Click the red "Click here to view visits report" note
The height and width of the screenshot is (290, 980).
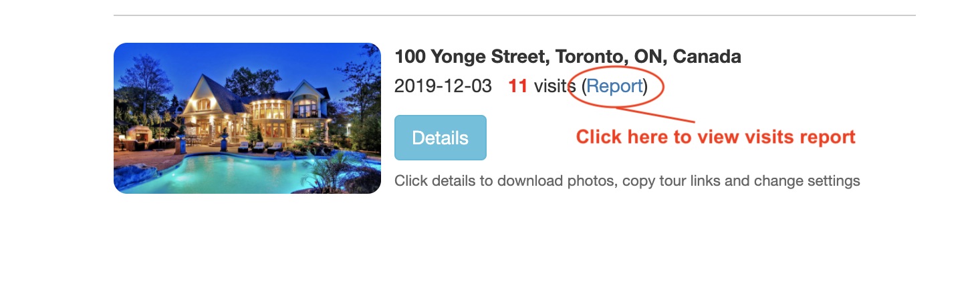715,137
